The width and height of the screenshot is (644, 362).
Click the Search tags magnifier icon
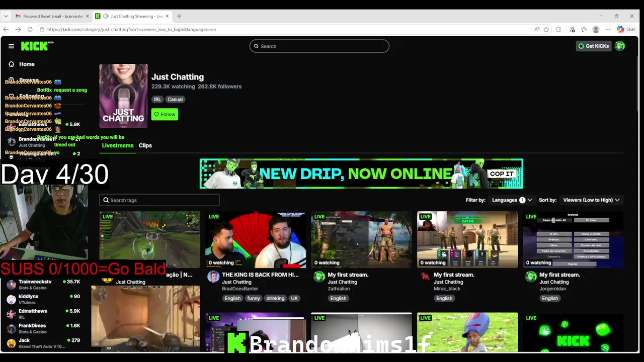point(106,200)
